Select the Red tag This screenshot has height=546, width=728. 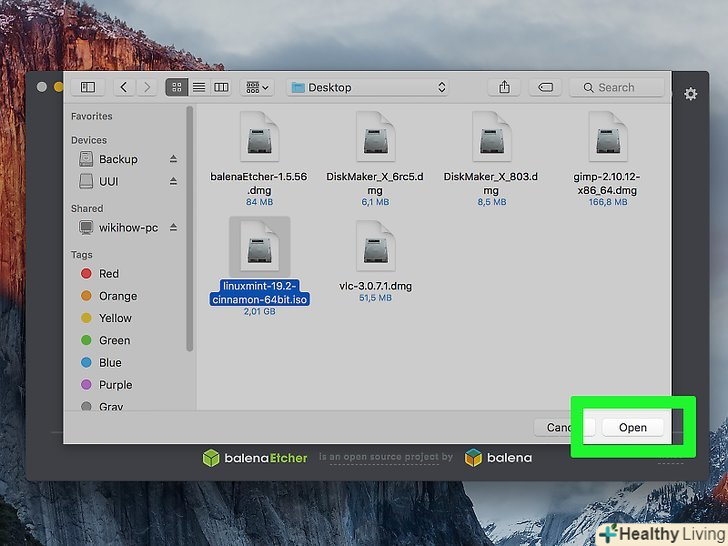click(108, 274)
